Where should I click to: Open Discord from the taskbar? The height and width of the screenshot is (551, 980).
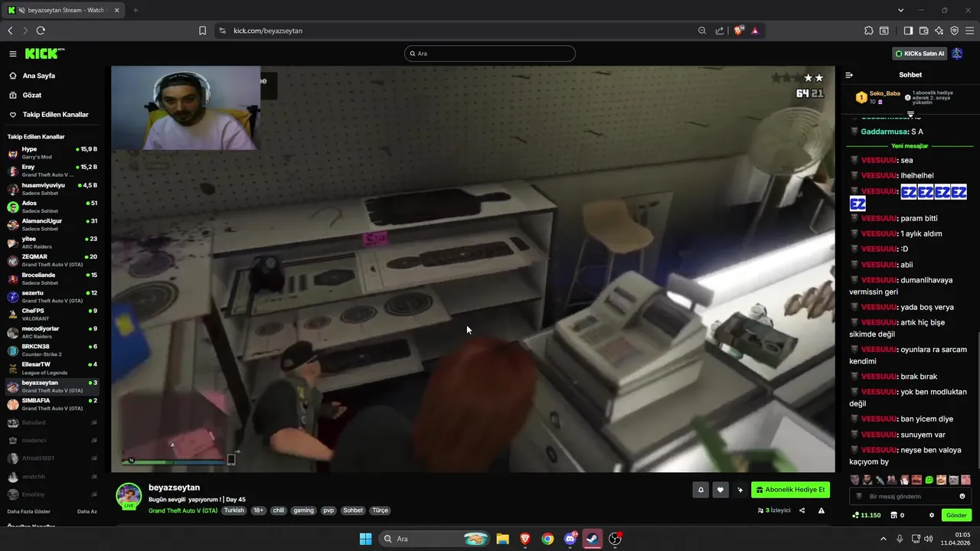(x=570, y=539)
